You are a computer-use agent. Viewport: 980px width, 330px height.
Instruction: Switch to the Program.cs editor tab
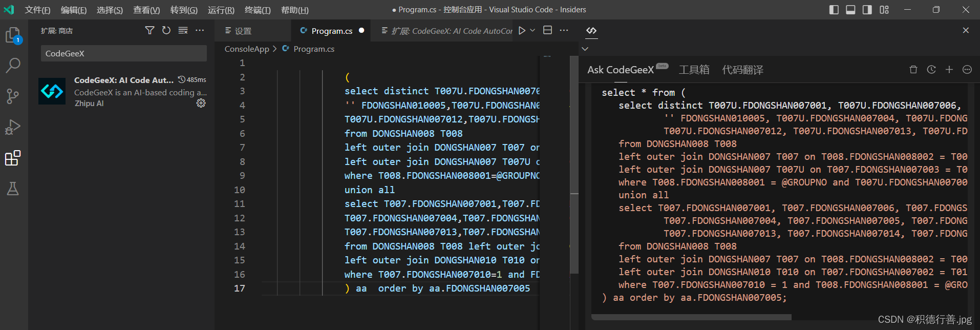tap(332, 31)
